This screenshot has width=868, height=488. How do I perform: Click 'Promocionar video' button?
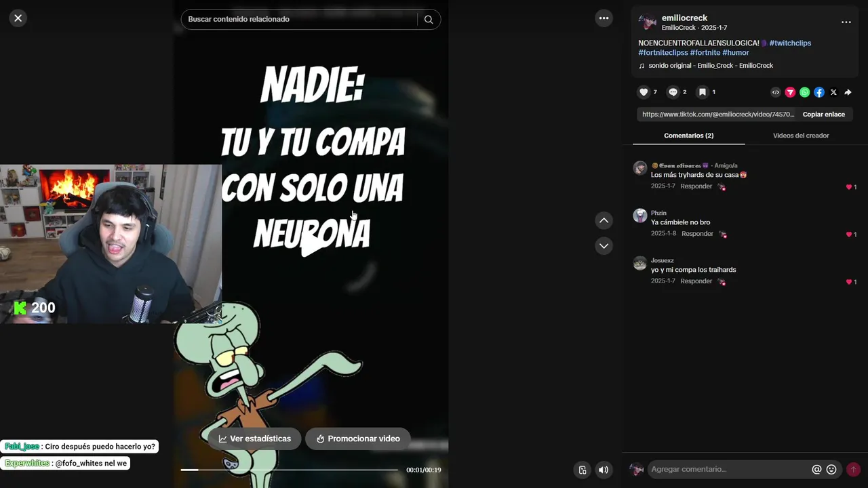click(357, 439)
